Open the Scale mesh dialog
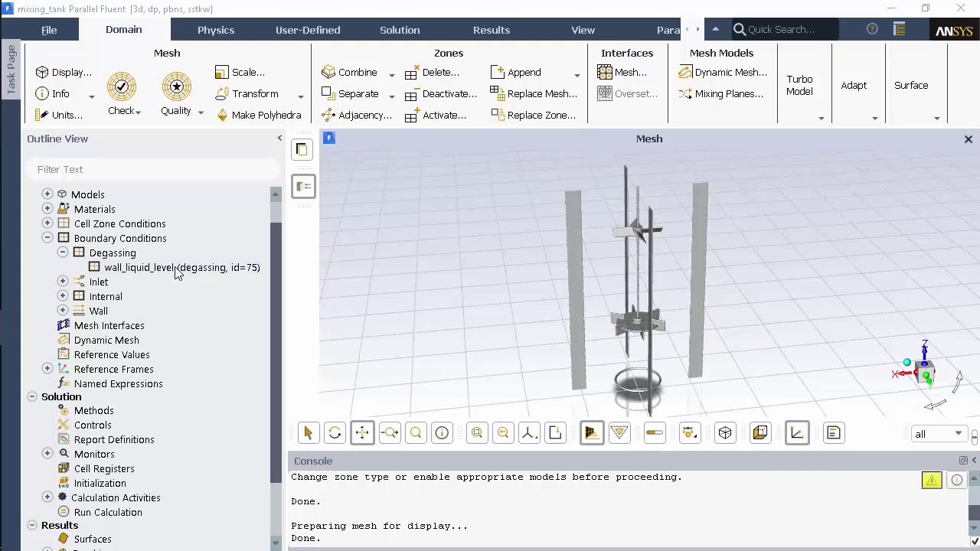 240,72
